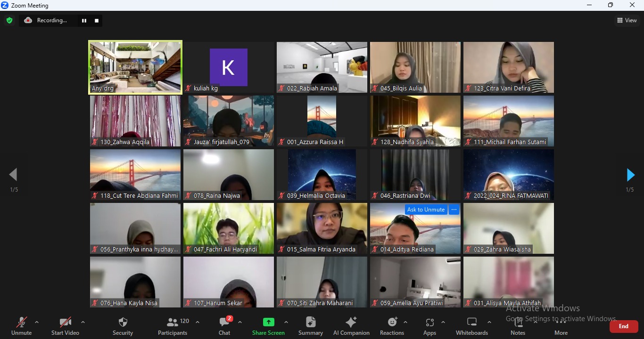
Task: Select 031_Alisya Mayla Athifah video tile
Action: [x=509, y=282]
